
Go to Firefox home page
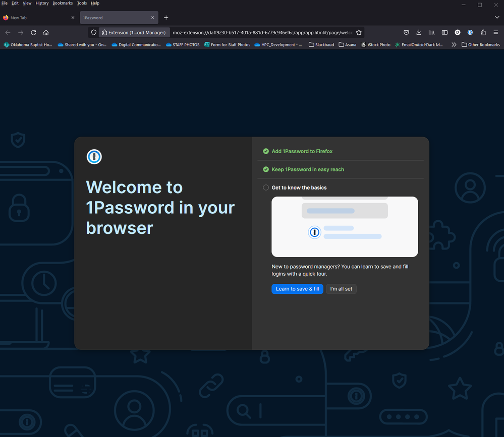46,32
